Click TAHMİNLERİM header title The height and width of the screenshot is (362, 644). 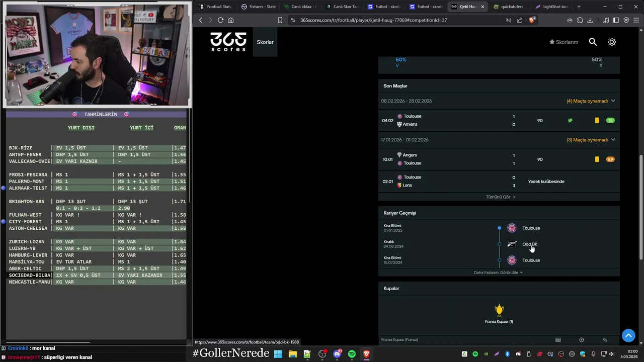pos(100,114)
